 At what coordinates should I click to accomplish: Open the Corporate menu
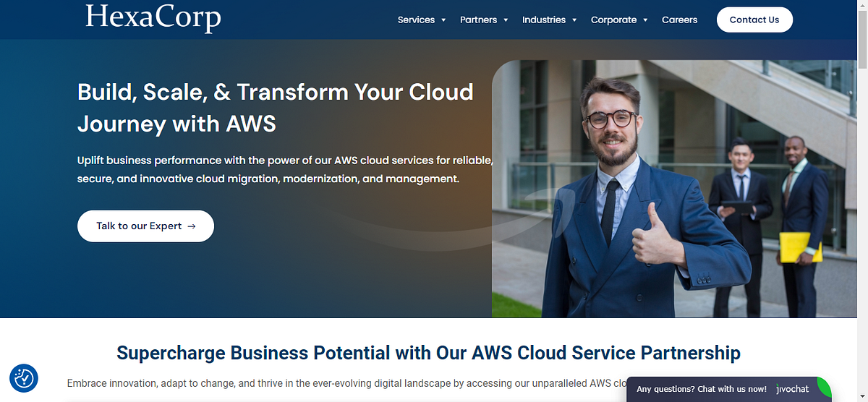coord(613,20)
